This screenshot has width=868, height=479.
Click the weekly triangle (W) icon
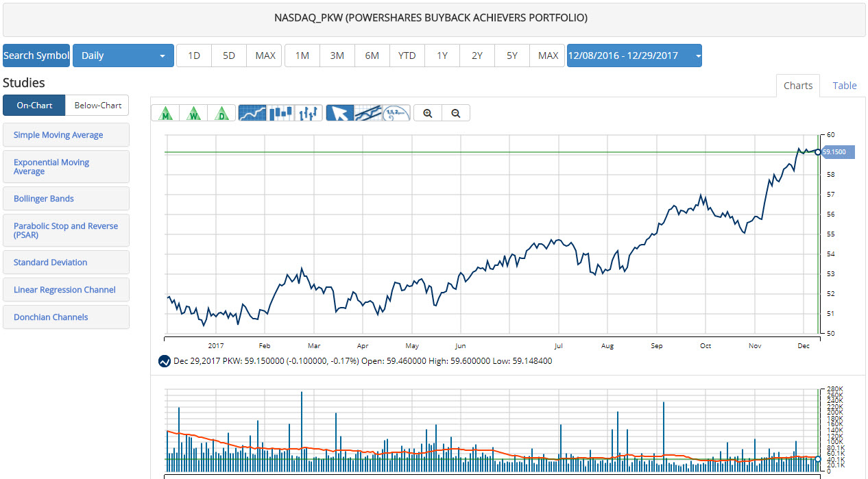pos(193,113)
